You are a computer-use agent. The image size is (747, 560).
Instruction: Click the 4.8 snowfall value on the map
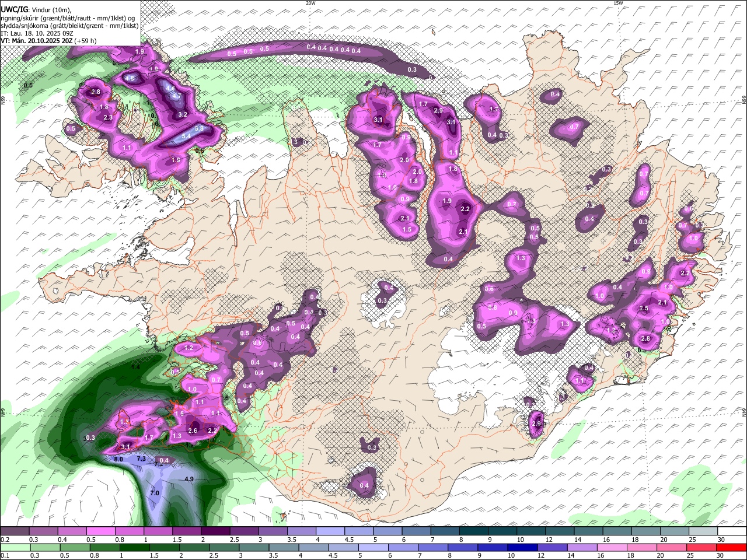click(130, 78)
